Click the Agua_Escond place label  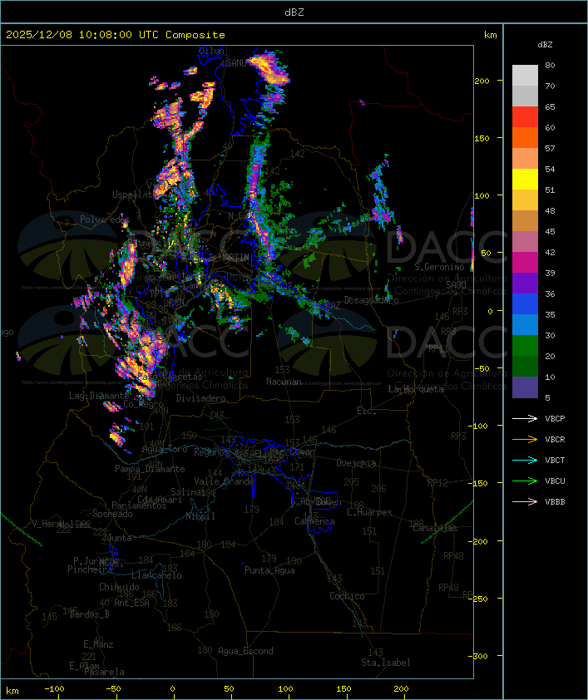point(245,651)
